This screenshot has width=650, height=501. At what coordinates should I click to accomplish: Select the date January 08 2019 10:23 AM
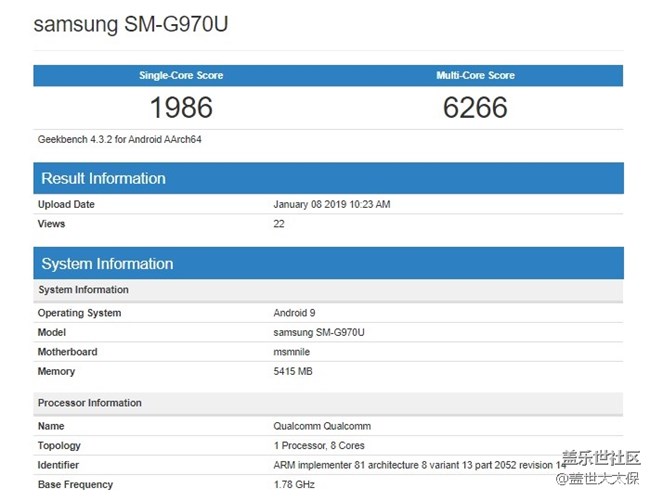coord(332,204)
